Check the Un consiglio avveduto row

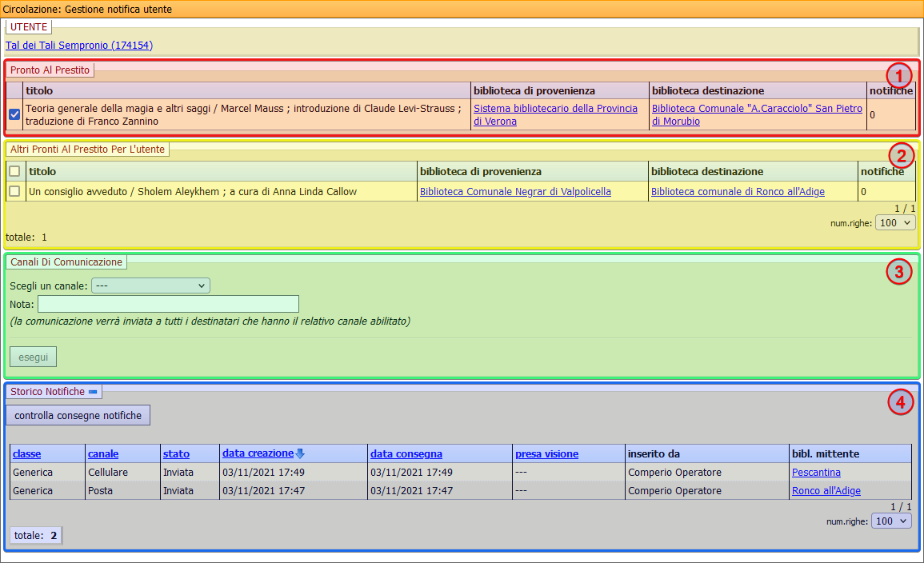[x=14, y=191]
